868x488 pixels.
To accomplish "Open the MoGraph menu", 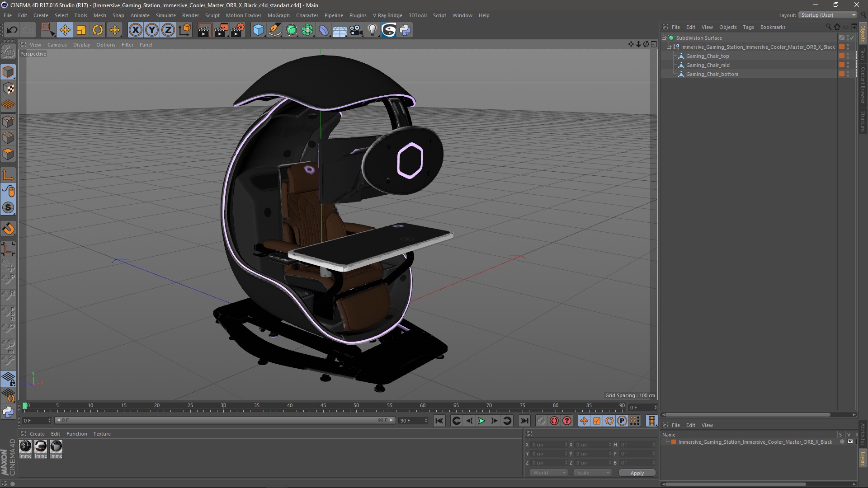I will point(278,15).
